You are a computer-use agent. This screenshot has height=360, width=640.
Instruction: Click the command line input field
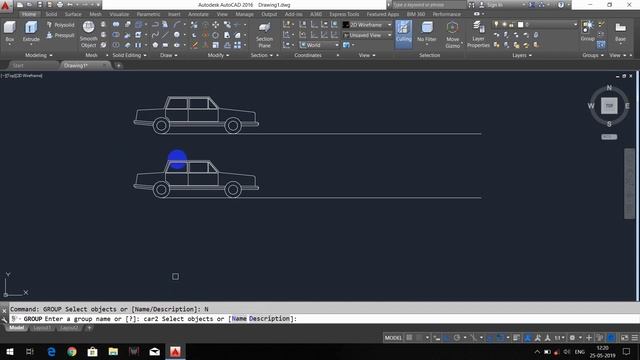[324, 319]
